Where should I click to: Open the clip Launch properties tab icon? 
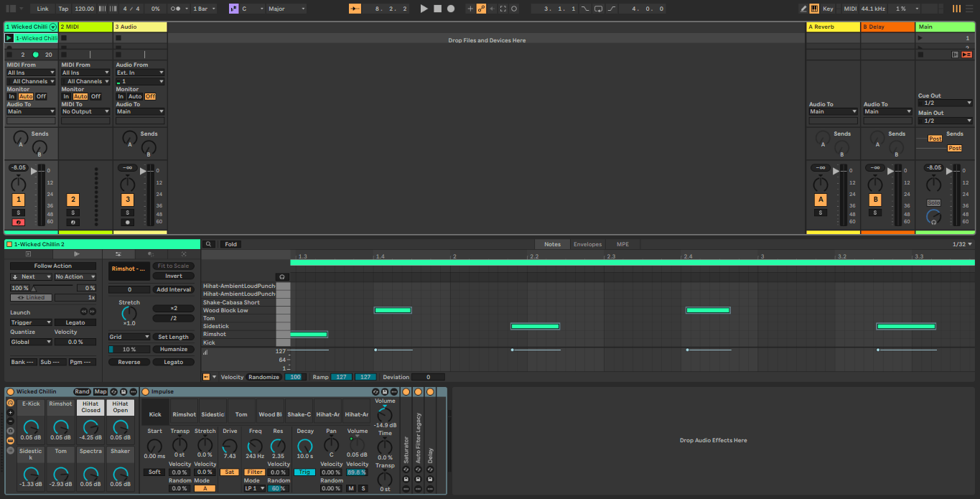point(77,254)
